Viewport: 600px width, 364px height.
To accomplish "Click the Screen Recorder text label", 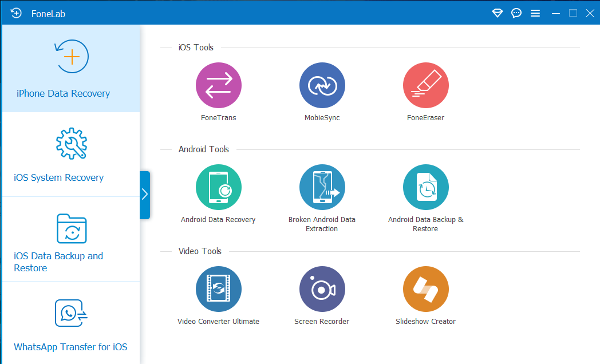I will 322,322.
